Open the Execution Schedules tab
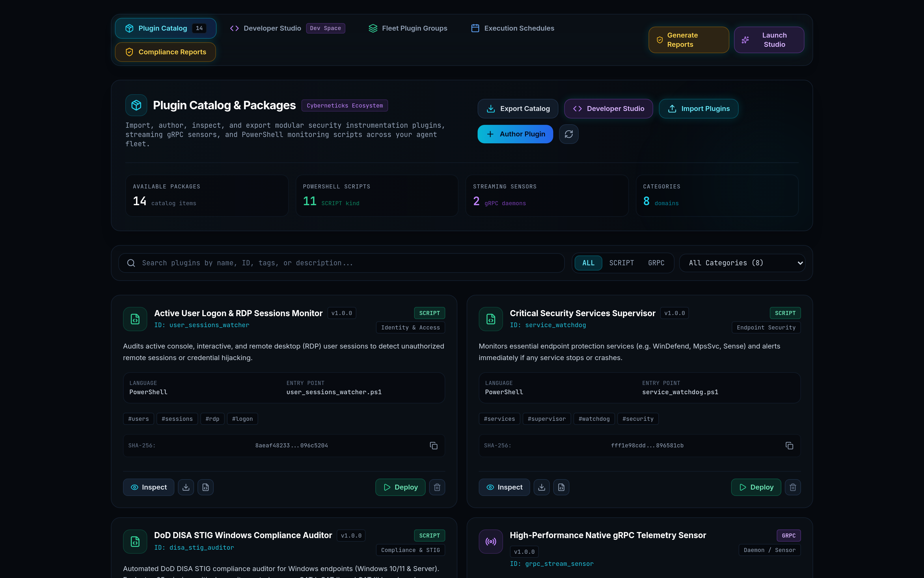The height and width of the screenshot is (578, 924). (513, 28)
